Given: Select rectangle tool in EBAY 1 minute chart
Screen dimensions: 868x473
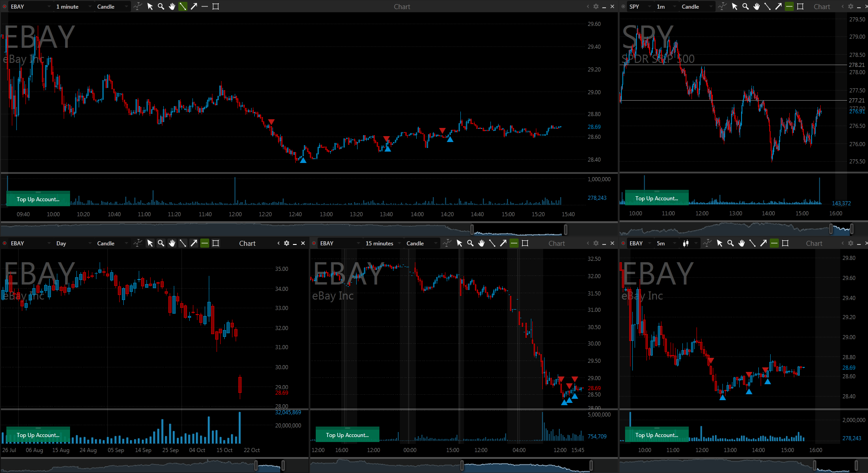Looking at the screenshot, I should 216,6.
